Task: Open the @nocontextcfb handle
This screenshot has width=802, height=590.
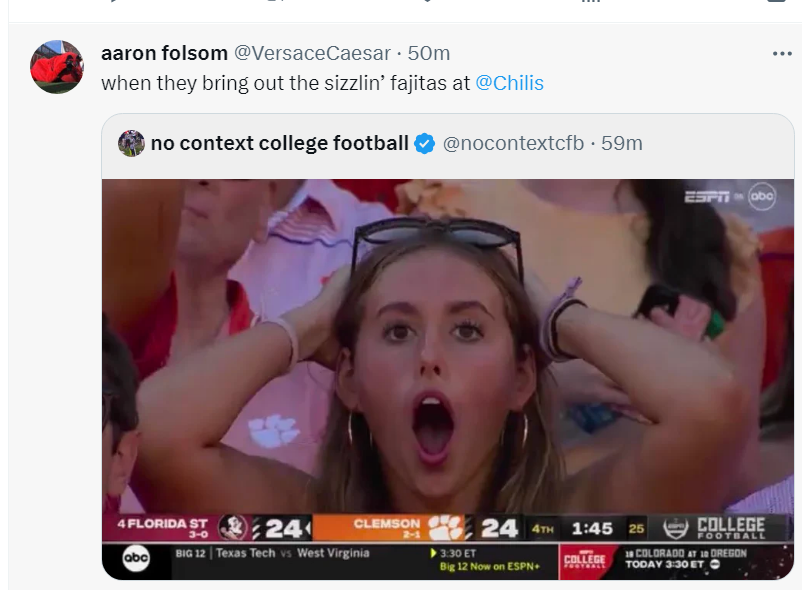Action: click(x=513, y=143)
